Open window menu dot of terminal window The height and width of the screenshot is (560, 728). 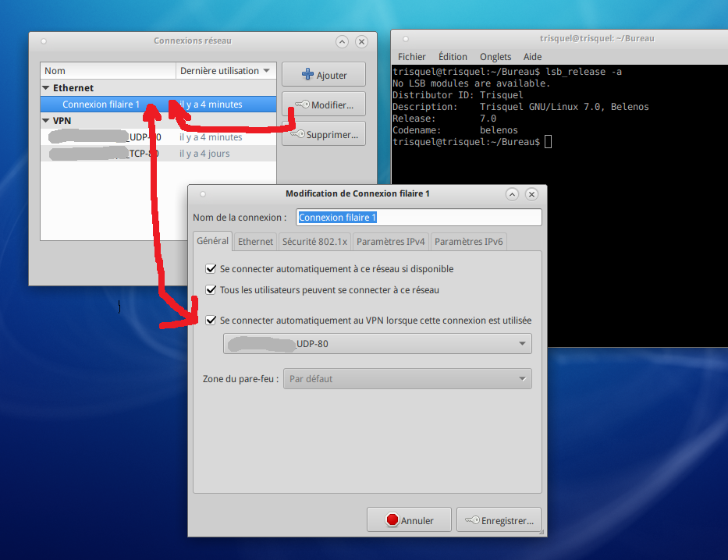tap(405, 39)
